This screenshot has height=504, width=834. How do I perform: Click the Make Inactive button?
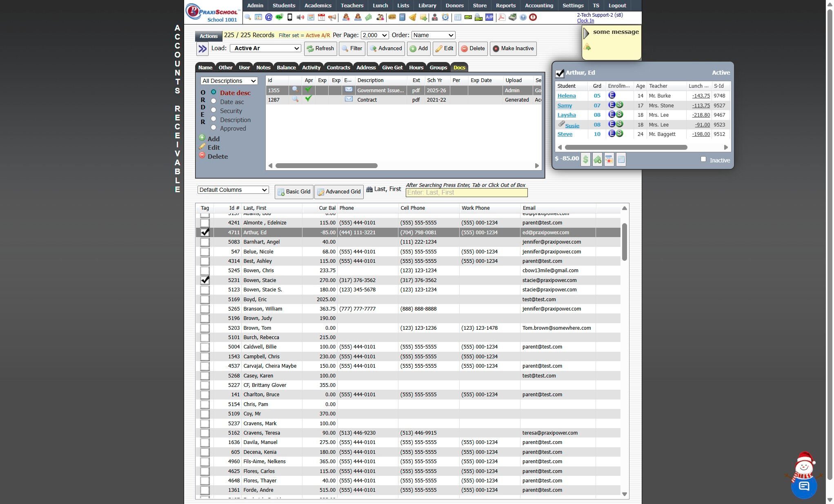(513, 49)
